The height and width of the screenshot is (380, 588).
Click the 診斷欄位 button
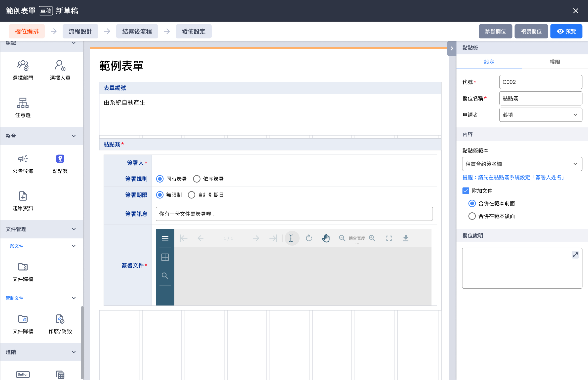tap(495, 31)
